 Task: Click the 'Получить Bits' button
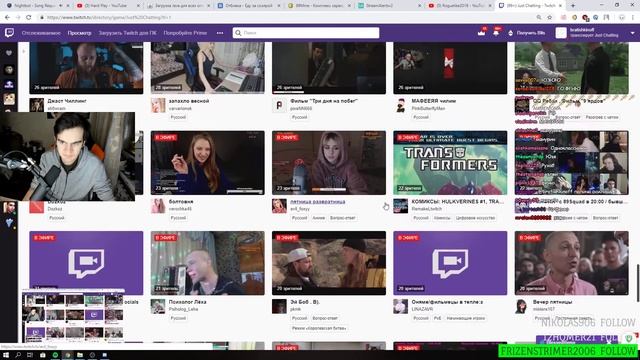click(527, 33)
